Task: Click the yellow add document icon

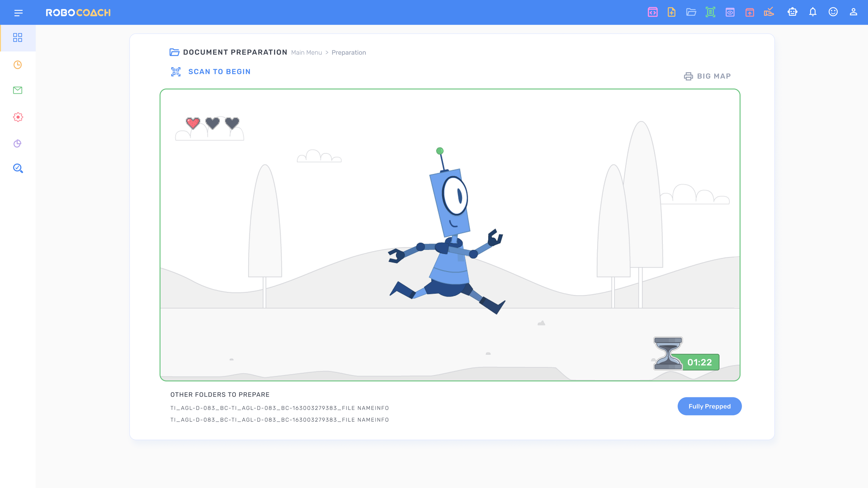Action: [671, 12]
